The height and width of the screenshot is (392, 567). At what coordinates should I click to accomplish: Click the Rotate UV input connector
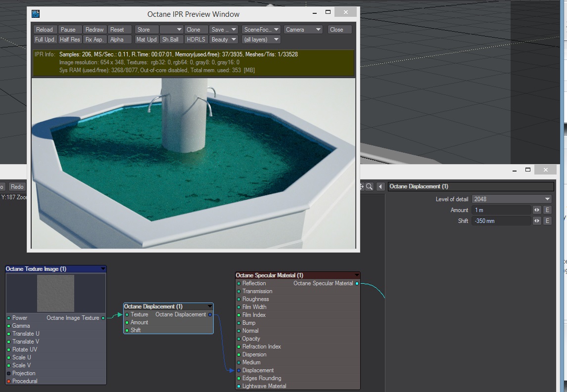(9, 349)
